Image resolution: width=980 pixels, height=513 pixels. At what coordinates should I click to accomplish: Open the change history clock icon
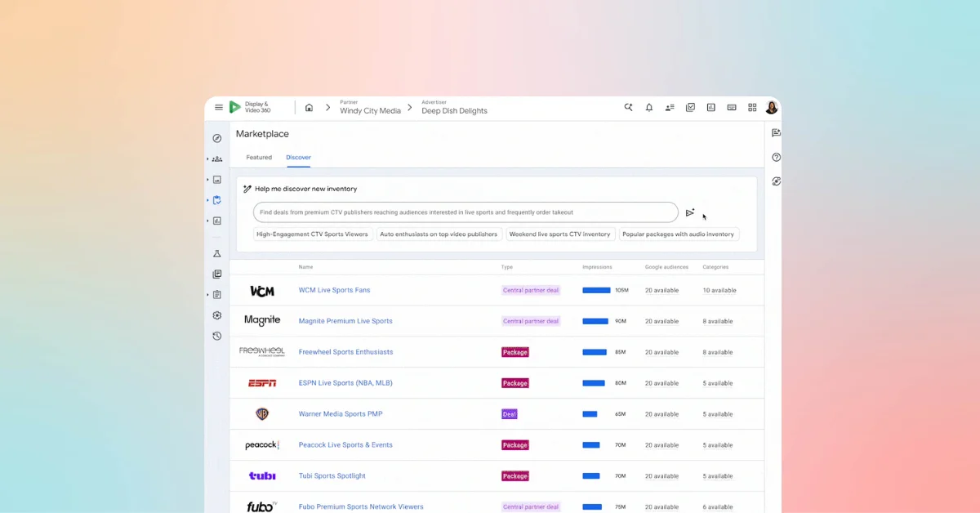click(217, 336)
